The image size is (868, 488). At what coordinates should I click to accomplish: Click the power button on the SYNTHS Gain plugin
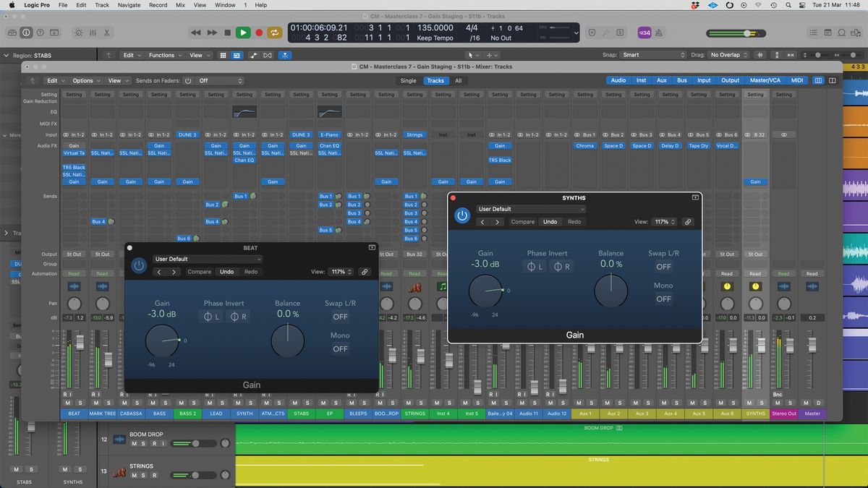click(x=461, y=215)
